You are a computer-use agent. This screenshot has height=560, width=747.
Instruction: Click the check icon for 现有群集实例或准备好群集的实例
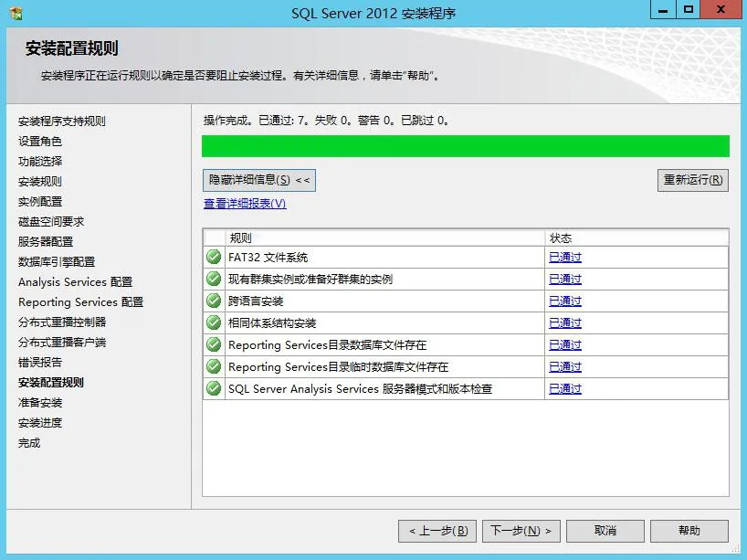coord(213,279)
